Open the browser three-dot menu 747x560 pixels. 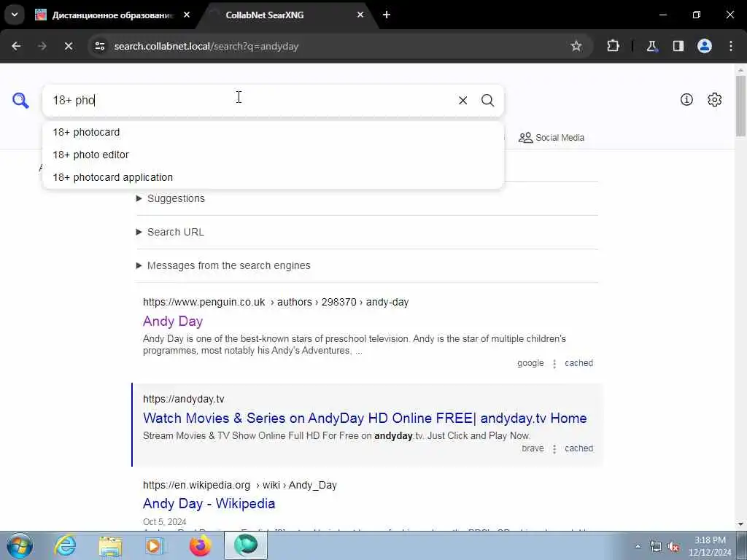(x=731, y=46)
